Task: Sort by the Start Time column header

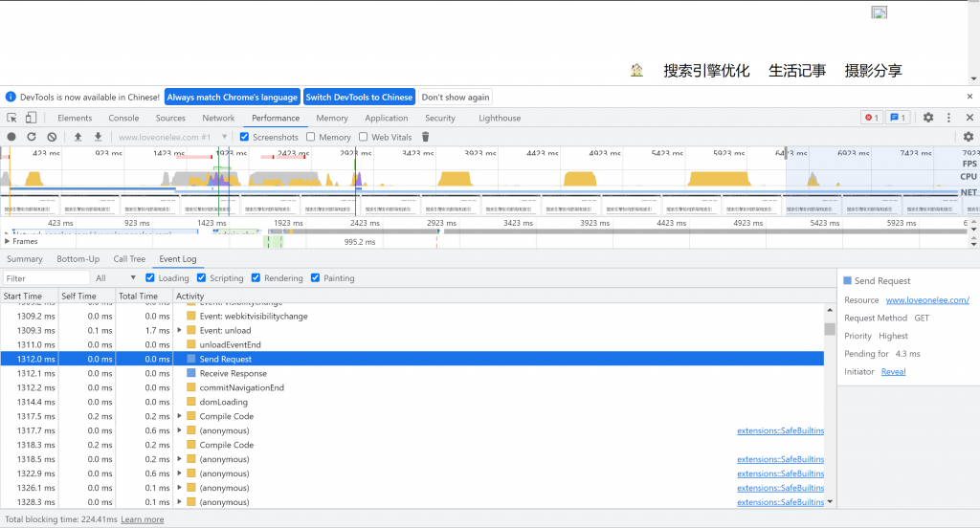Action: tap(29, 297)
